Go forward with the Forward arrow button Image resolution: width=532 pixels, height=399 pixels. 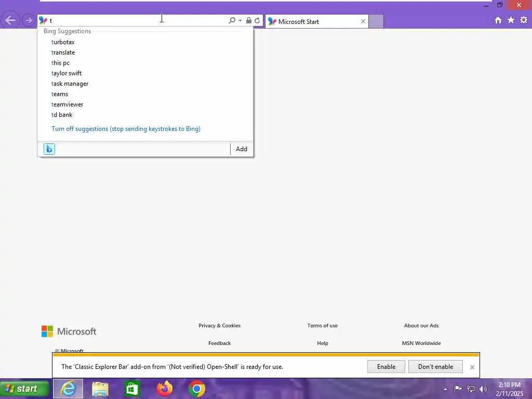tap(28, 20)
